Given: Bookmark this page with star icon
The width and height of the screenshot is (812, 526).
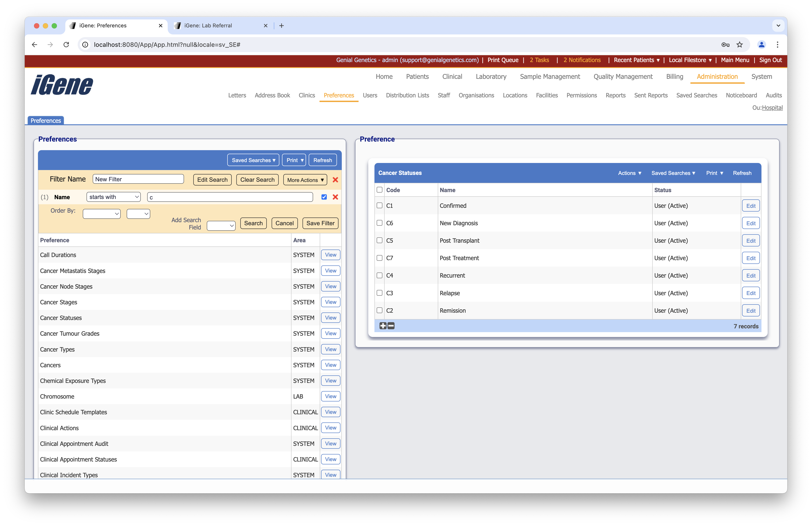Looking at the screenshot, I should [x=739, y=45].
